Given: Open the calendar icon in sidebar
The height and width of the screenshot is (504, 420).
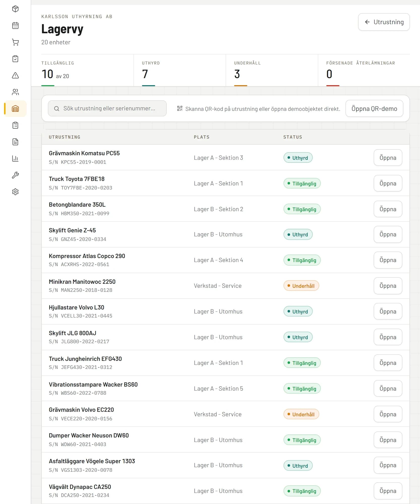Looking at the screenshot, I should pyautogui.click(x=15, y=26).
